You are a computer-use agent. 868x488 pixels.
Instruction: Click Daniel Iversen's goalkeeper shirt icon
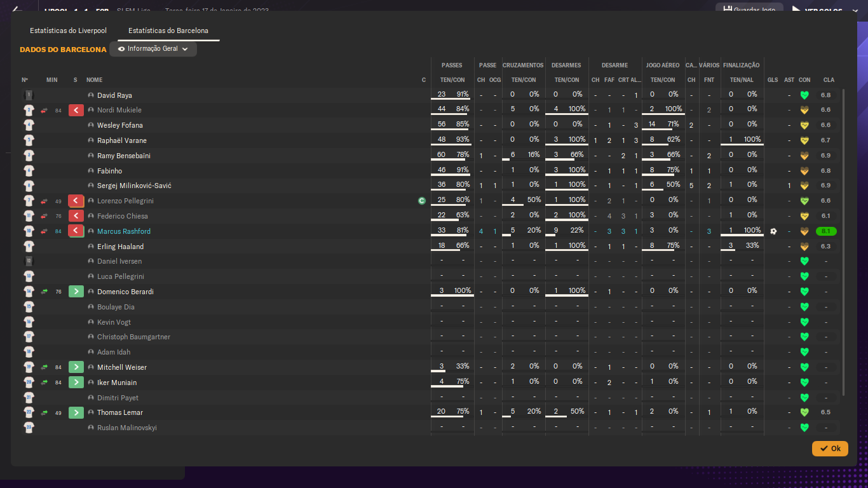(x=29, y=261)
